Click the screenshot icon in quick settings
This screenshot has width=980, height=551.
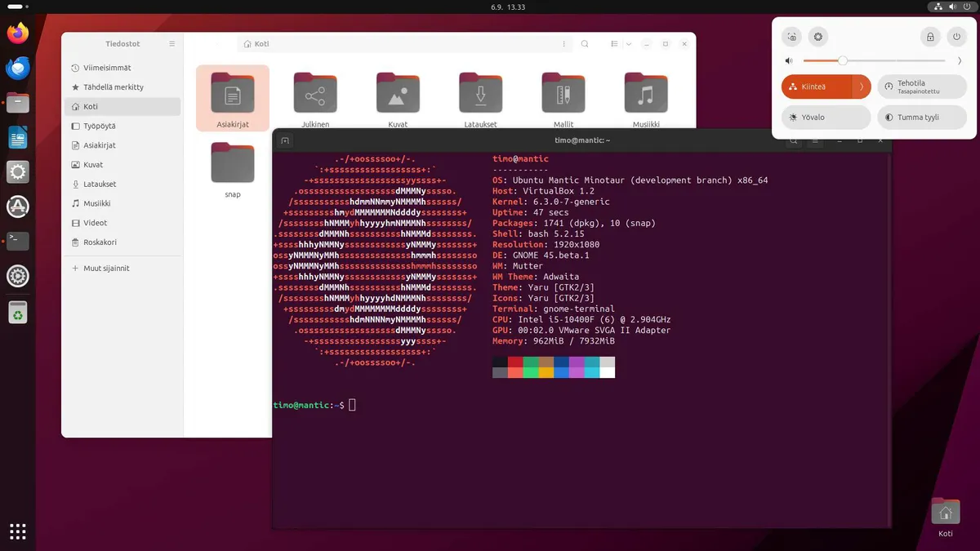pos(791,37)
